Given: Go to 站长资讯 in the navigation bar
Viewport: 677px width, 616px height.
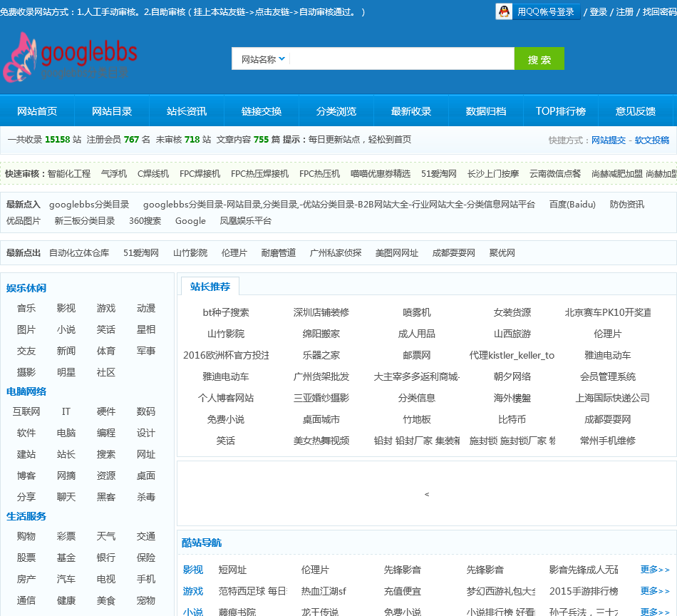Looking at the screenshot, I should tap(187, 111).
